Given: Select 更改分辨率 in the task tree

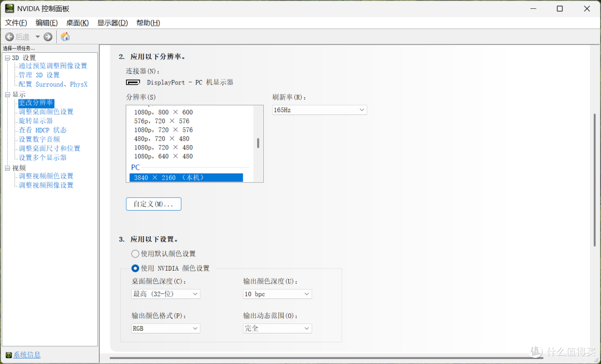Looking at the screenshot, I should [36, 103].
